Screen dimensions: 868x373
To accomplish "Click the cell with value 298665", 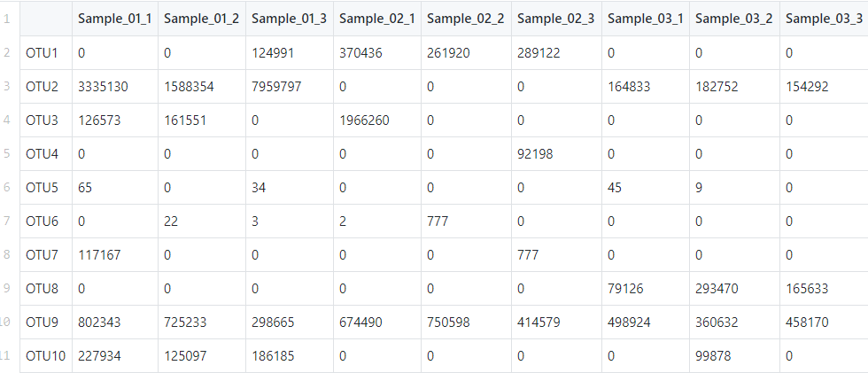I will click(290, 322).
